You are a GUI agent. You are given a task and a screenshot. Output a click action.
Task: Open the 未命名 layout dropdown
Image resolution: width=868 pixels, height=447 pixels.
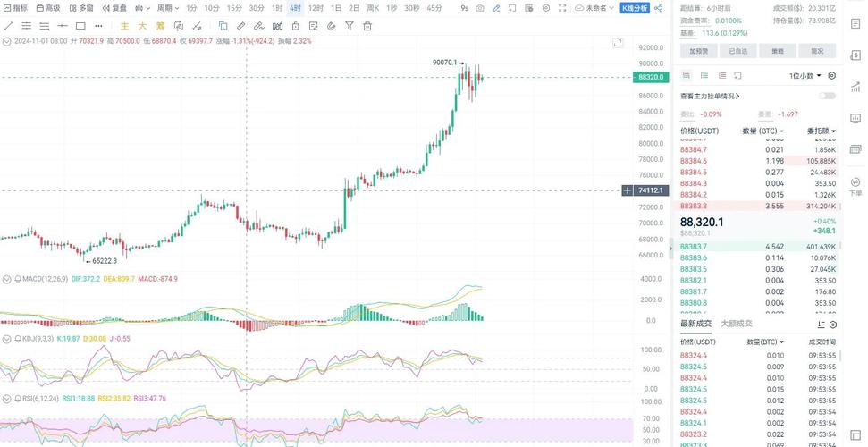594,8
